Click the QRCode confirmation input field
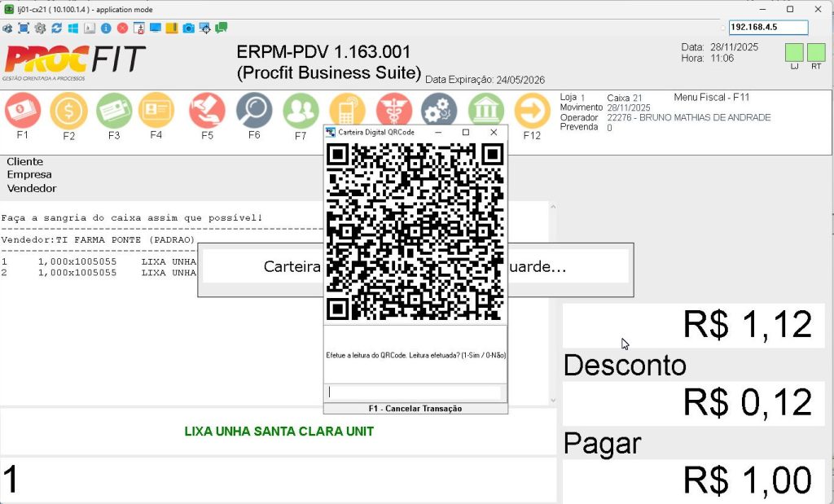The image size is (834, 504). [415, 392]
